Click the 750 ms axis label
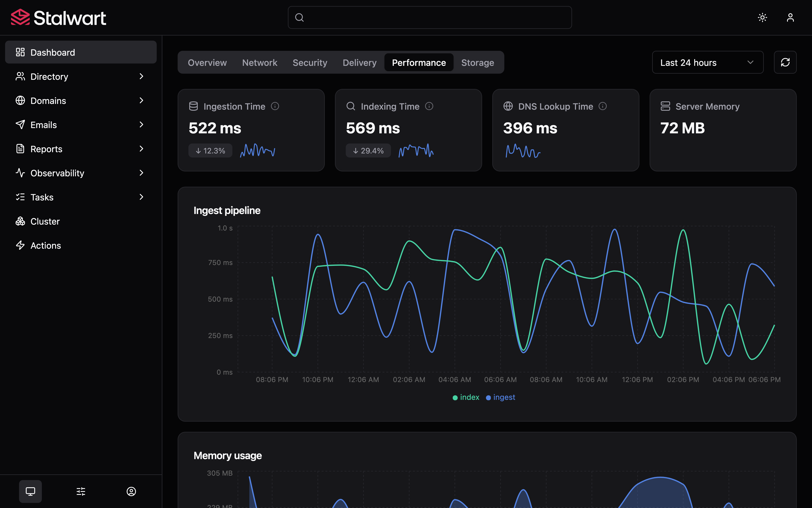 (x=220, y=262)
